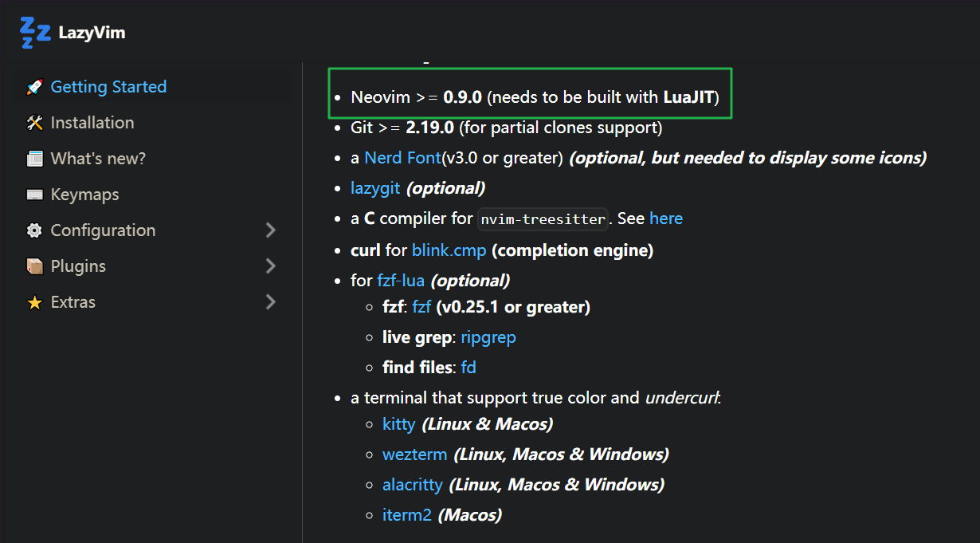Visit the iterm2 terminal link
The width and height of the screenshot is (980, 543).
tap(407, 515)
